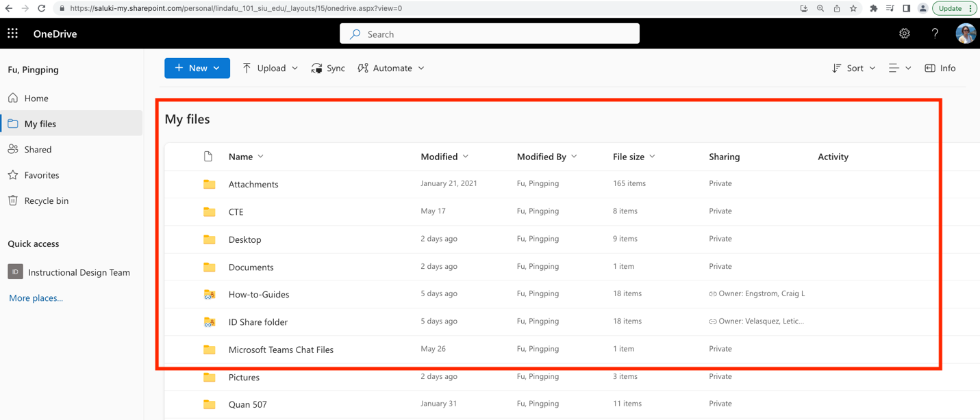Click the Attachments folder icon

point(210,184)
